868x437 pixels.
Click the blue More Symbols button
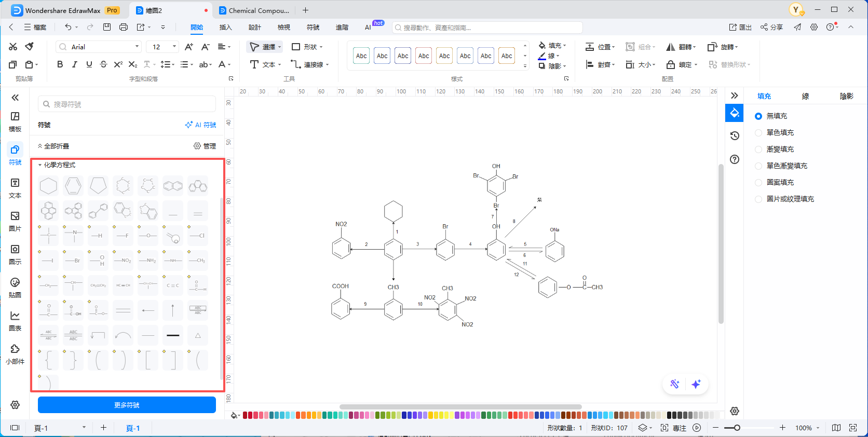point(127,405)
